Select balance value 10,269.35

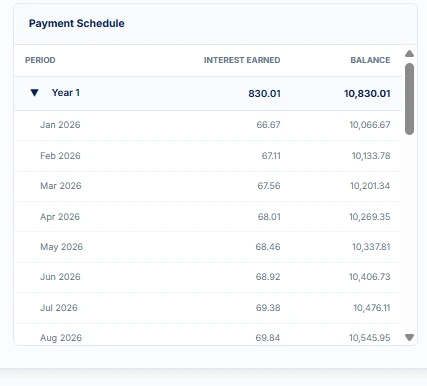pyautogui.click(x=370, y=217)
